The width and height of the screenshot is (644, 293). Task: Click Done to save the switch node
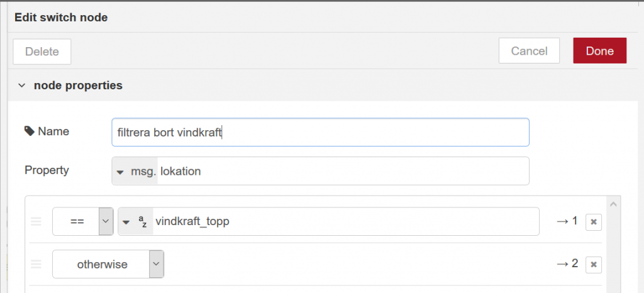click(599, 51)
